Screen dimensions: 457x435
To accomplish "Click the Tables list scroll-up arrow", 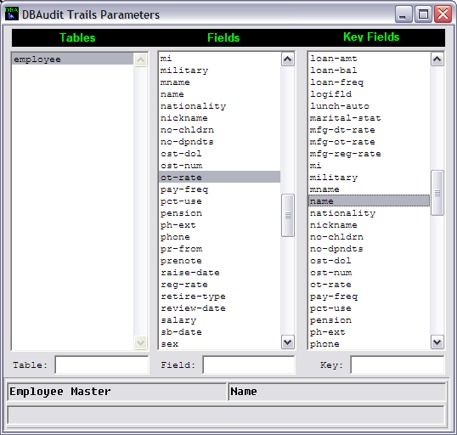I will pos(141,60).
